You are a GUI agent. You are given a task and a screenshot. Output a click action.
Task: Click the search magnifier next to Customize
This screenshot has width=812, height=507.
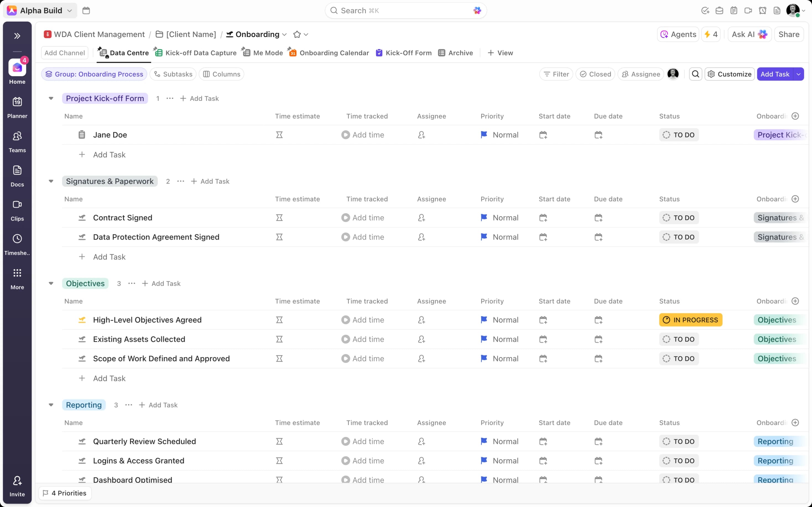[695, 74]
